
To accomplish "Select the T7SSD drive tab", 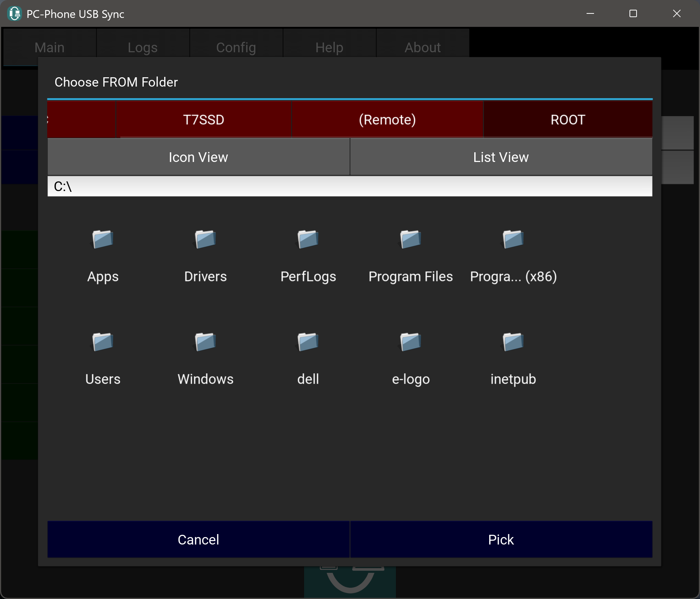I will (x=203, y=120).
